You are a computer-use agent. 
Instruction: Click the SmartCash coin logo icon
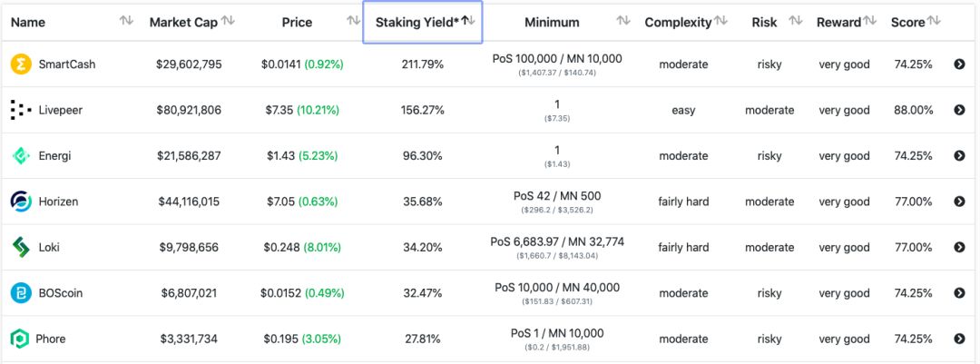coord(20,64)
